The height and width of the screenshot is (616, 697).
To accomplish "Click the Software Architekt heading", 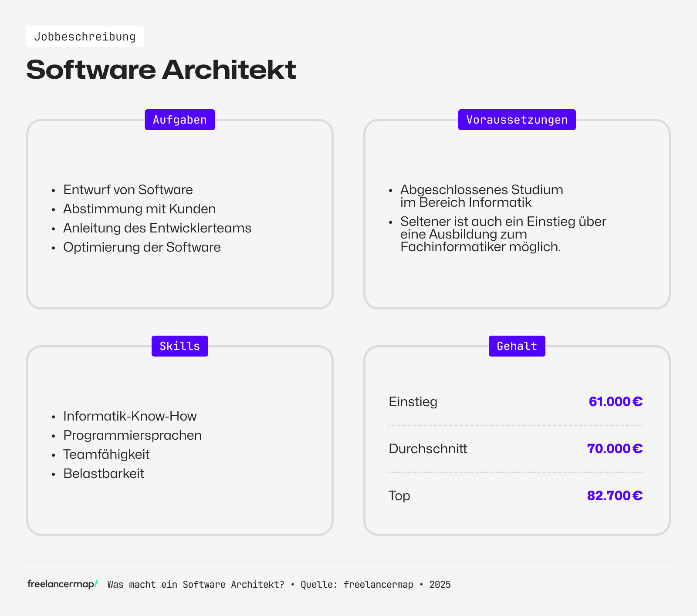I will point(161,70).
